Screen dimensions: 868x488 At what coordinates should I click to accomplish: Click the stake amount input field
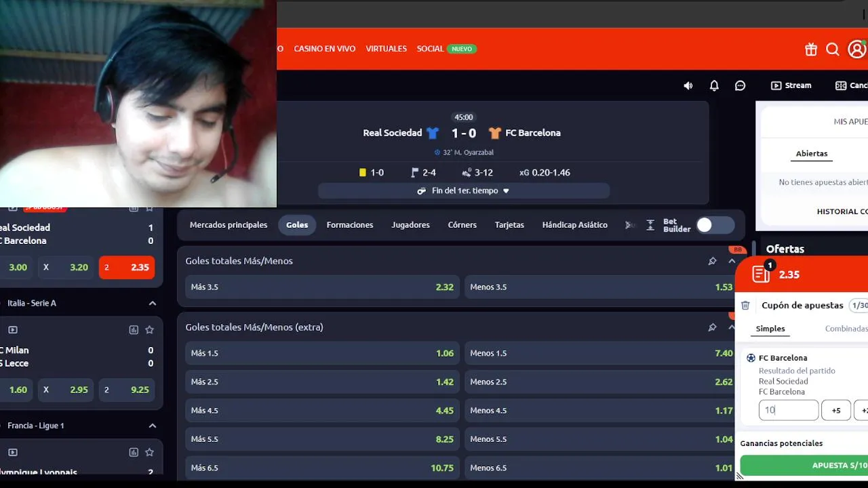pos(789,410)
